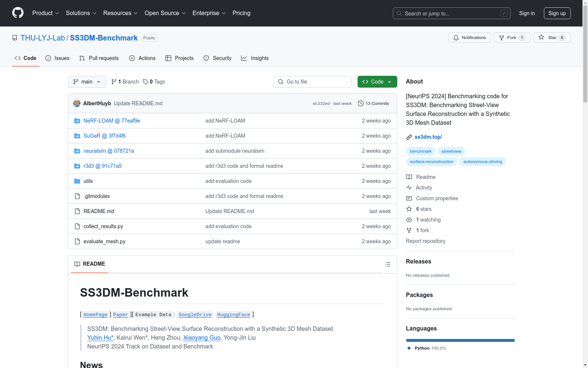Open the GoogleDrive link in README
The height and width of the screenshot is (368, 588).
pyautogui.click(x=195, y=315)
